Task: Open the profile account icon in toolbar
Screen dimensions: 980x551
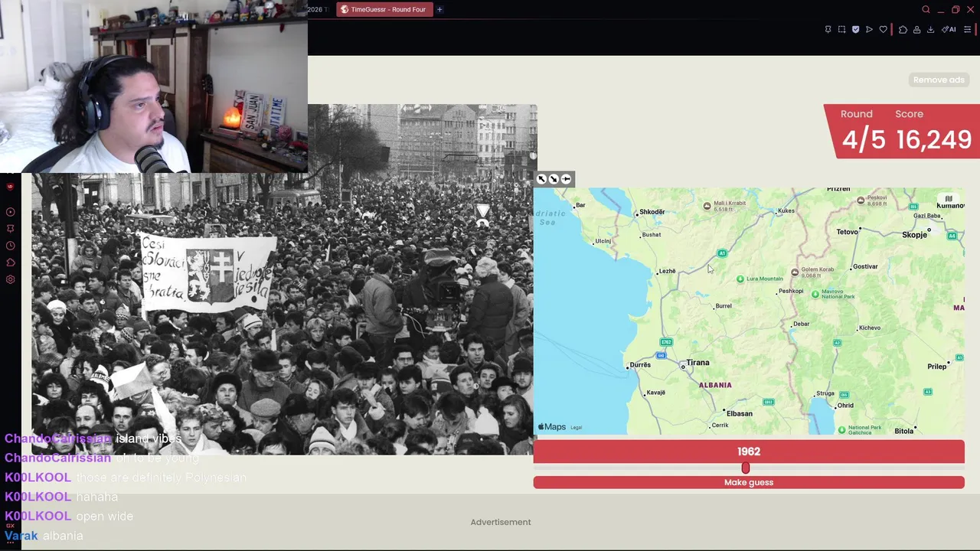Action: pyautogui.click(x=916, y=29)
